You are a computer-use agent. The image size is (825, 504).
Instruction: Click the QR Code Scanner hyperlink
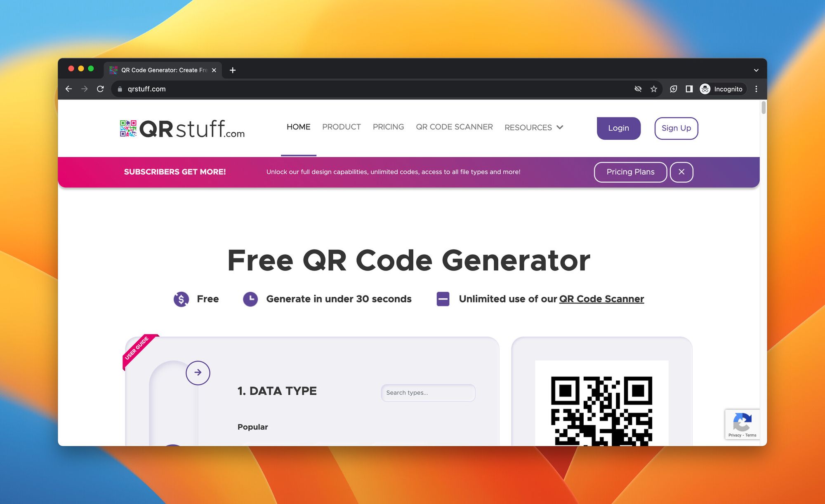(602, 298)
